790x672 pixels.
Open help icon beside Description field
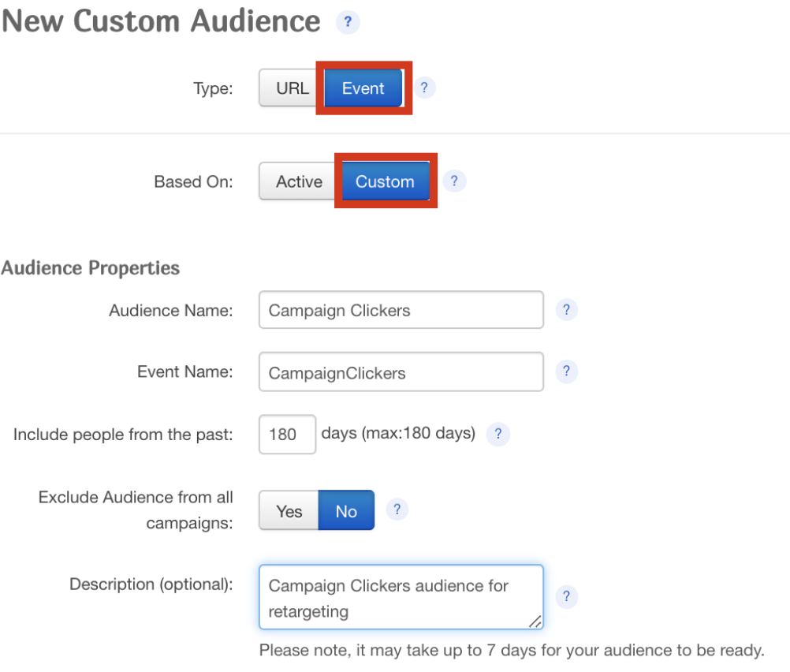[566, 597]
